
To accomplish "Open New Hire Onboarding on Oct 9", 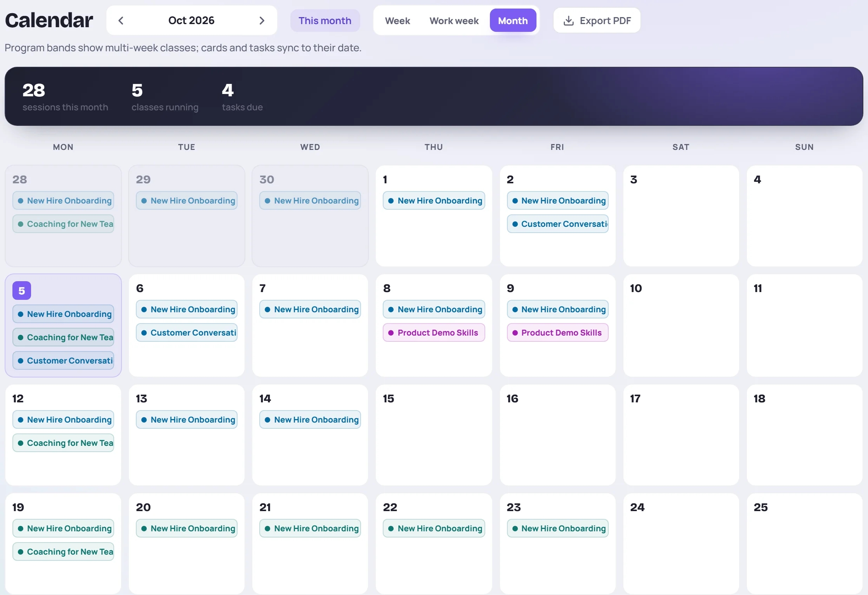I will point(558,309).
